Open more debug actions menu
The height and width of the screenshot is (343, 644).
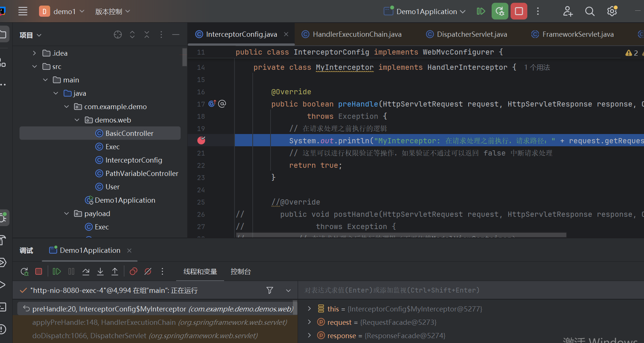162,271
